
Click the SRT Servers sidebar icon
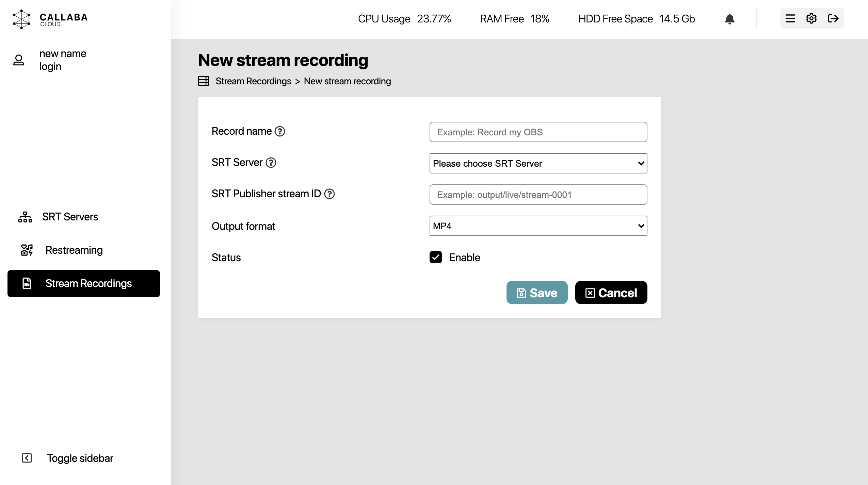(x=25, y=217)
